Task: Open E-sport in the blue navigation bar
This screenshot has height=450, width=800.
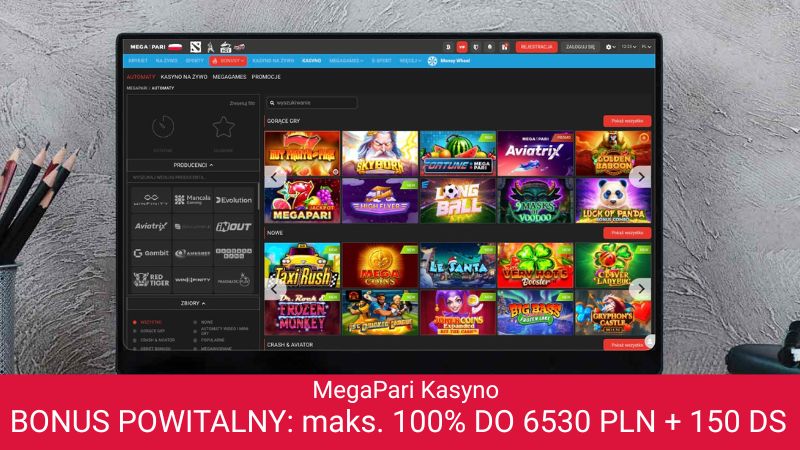Action: [x=381, y=61]
